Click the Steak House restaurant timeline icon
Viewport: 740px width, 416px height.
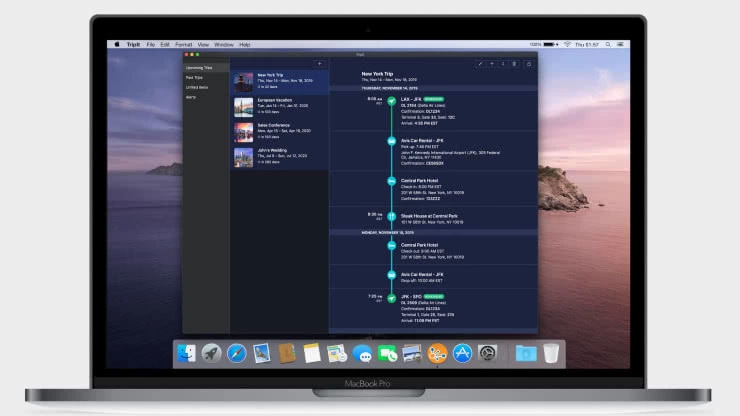pos(392,215)
